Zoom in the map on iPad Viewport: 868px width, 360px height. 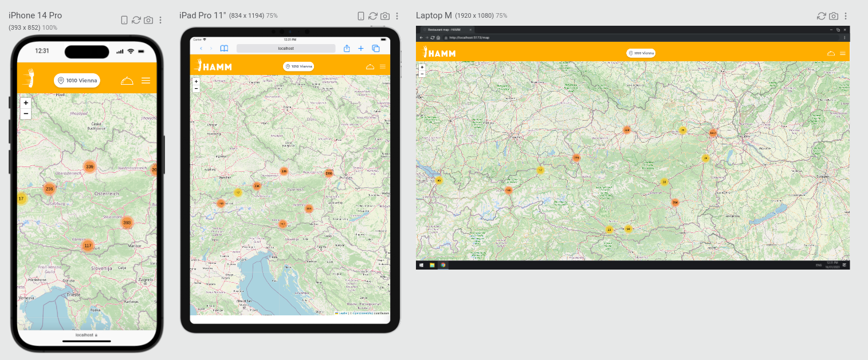tap(196, 82)
